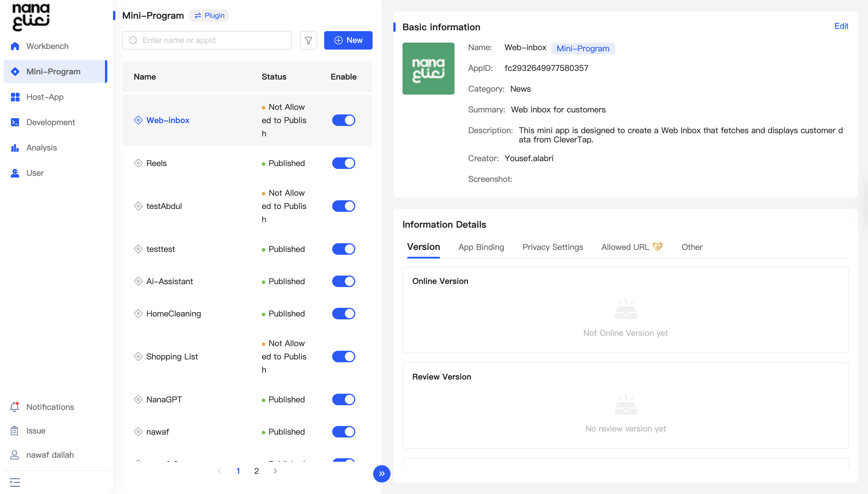The width and height of the screenshot is (868, 494).
Task: Turn off the NanaGPT enable switch
Action: pos(343,399)
